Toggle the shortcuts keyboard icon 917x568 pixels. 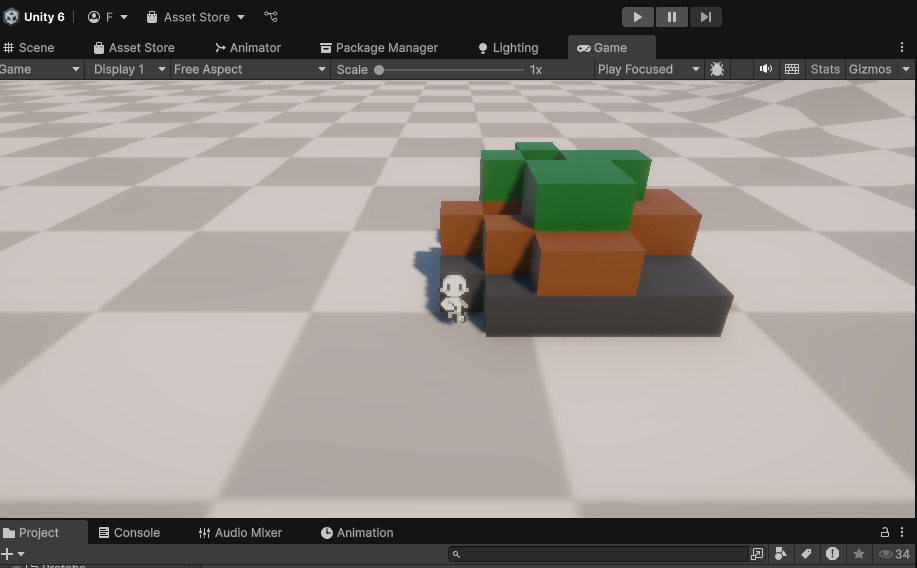pyautogui.click(x=792, y=69)
